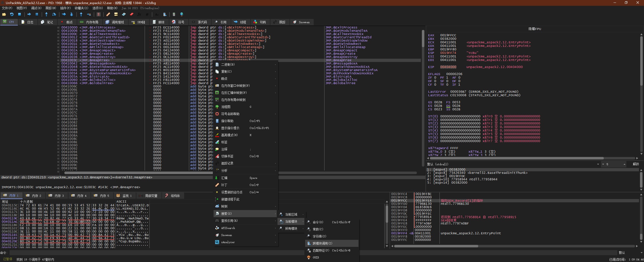644x262 pixels.
Task: Click 解锁 to unlock the call arguments view
Action: (x=636, y=164)
